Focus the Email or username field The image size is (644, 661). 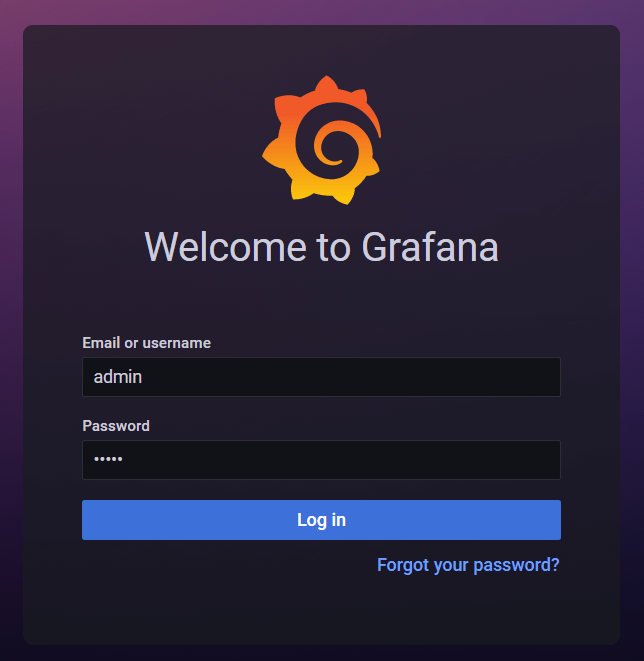321,377
